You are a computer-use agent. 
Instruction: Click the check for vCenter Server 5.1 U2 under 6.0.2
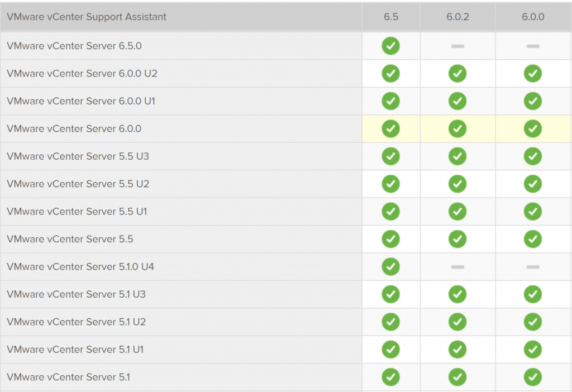pos(457,322)
